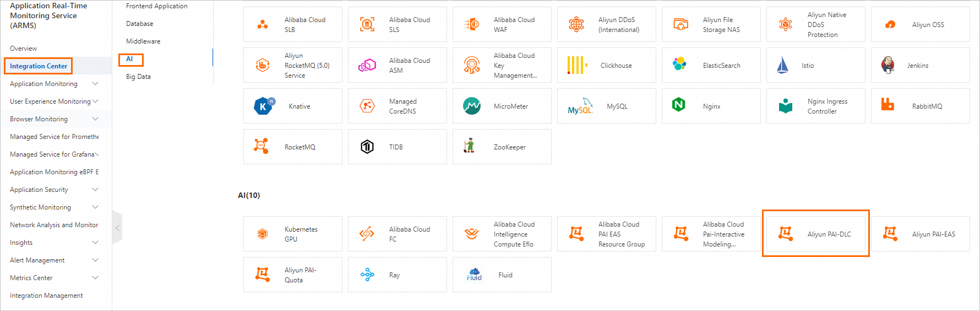Switch to the Middleware category
980x311 pixels.
click(143, 41)
